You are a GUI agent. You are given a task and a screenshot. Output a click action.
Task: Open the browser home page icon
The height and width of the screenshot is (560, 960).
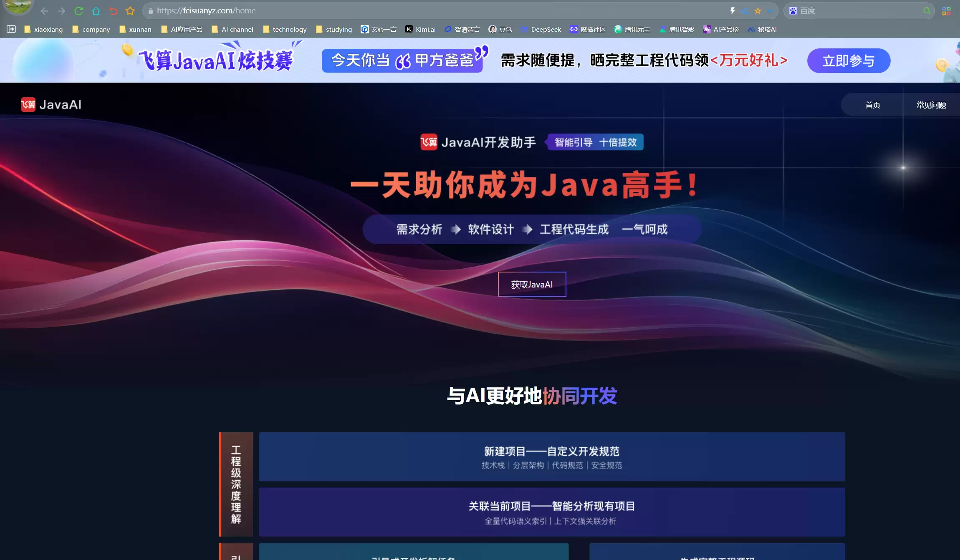coord(96,11)
